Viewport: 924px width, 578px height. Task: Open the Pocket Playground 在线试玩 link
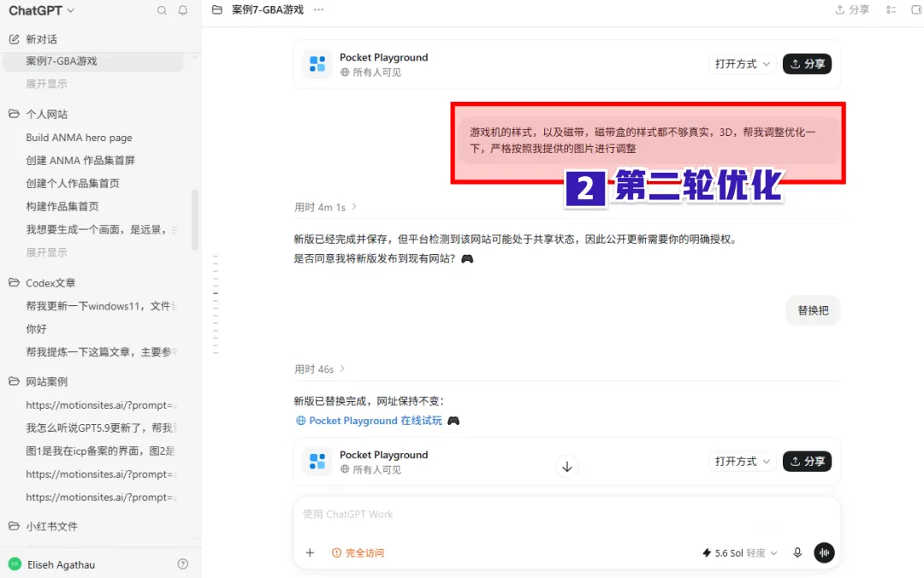tap(376, 421)
